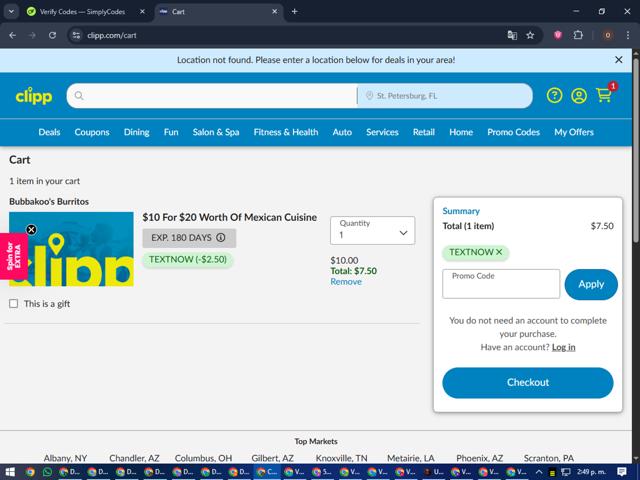Open the user account icon
Image resolution: width=640 pixels, height=480 pixels.
pos(579,96)
